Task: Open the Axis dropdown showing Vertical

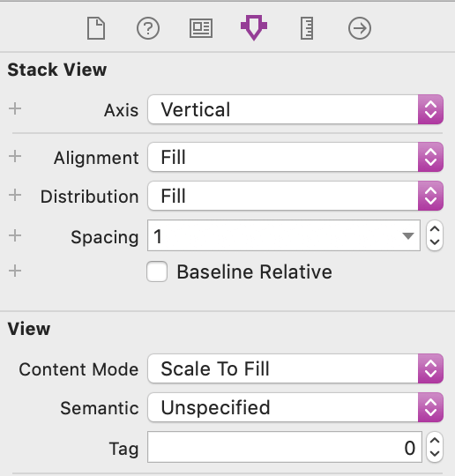Action: (295, 109)
